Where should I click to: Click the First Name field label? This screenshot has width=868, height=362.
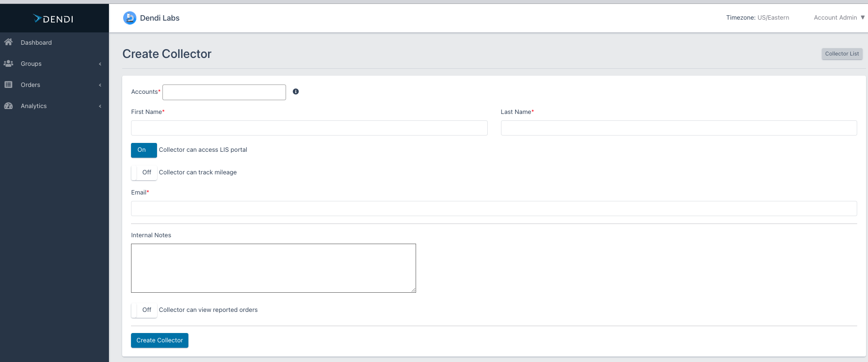[148, 112]
